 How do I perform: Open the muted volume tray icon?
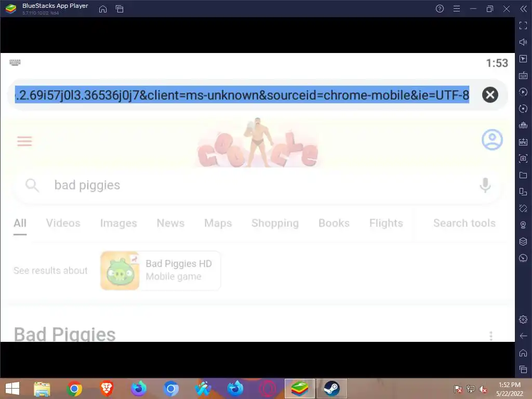483,389
